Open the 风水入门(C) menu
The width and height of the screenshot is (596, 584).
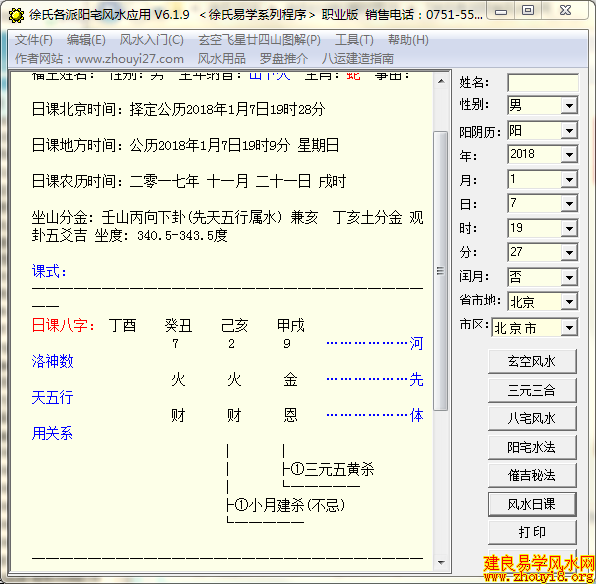tap(152, 40)
